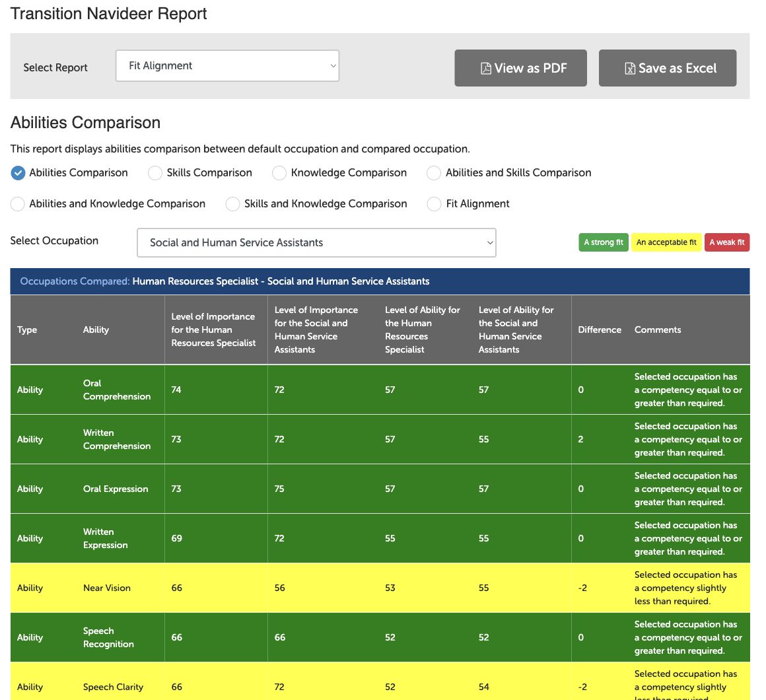The image size is (766, 700).
Task: Choose the Abilities and Skills Comparison option
Action: (434, 173)
